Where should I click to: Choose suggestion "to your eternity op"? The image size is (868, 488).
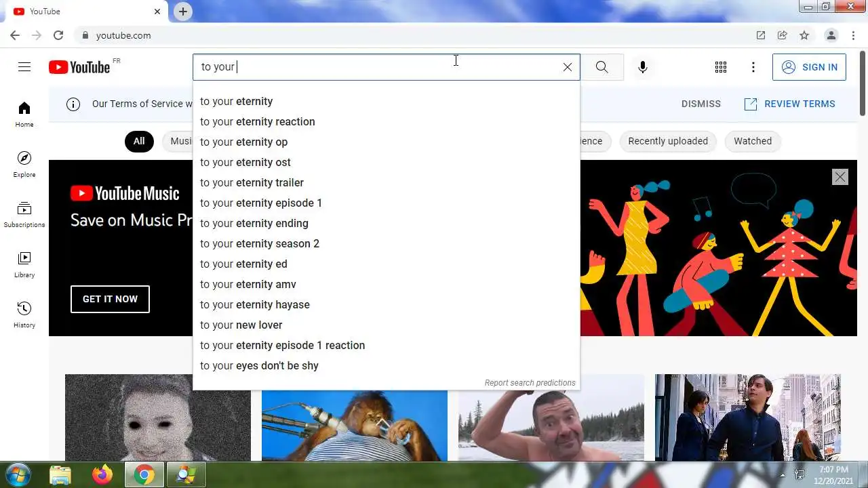coord(387,142)
